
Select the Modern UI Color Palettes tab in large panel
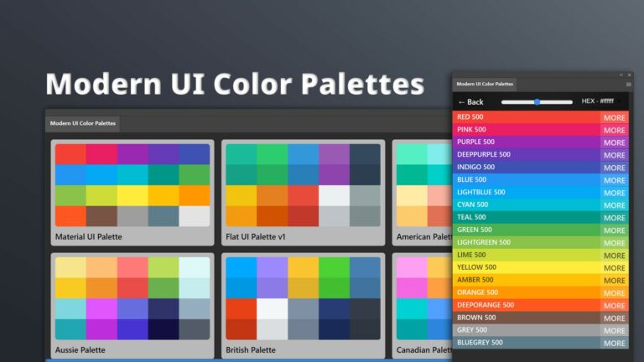click(83, 123)
